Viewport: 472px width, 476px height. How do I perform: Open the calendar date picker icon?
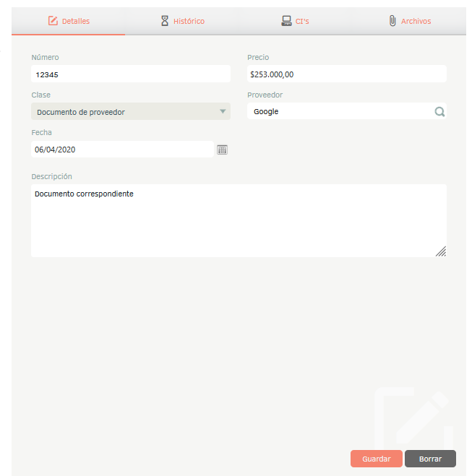click(x=223, y=150)
